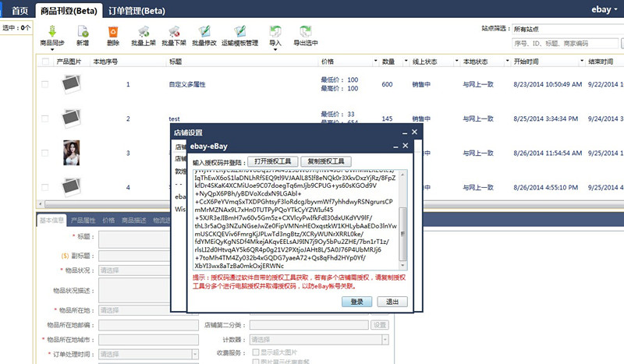624x364 pixels.
Task: Select the 基本信息 tab
Action: (x=51, y=220)
